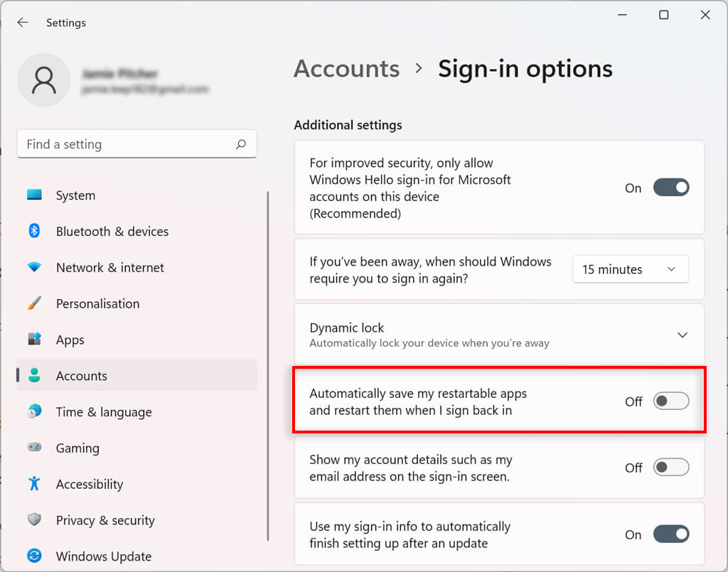Click the Bluetooth & devices icon
728x572 pixels.
pos(34,231)
